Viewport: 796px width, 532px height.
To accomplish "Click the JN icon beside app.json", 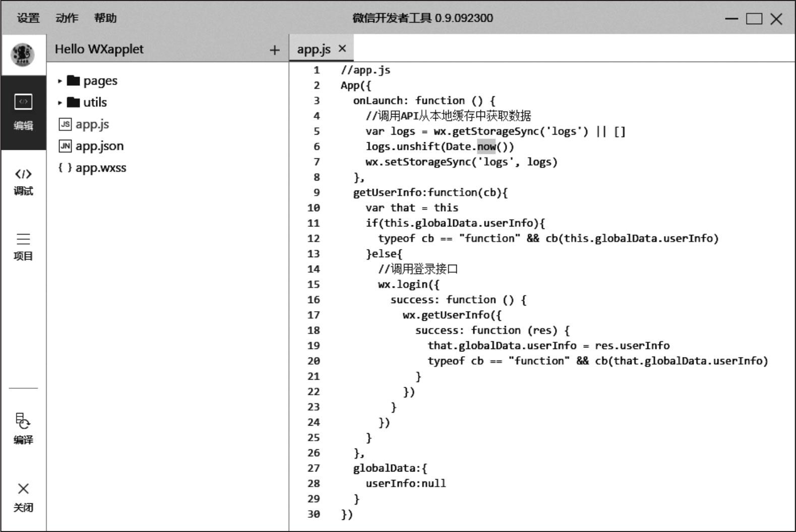I will (65, 146).
